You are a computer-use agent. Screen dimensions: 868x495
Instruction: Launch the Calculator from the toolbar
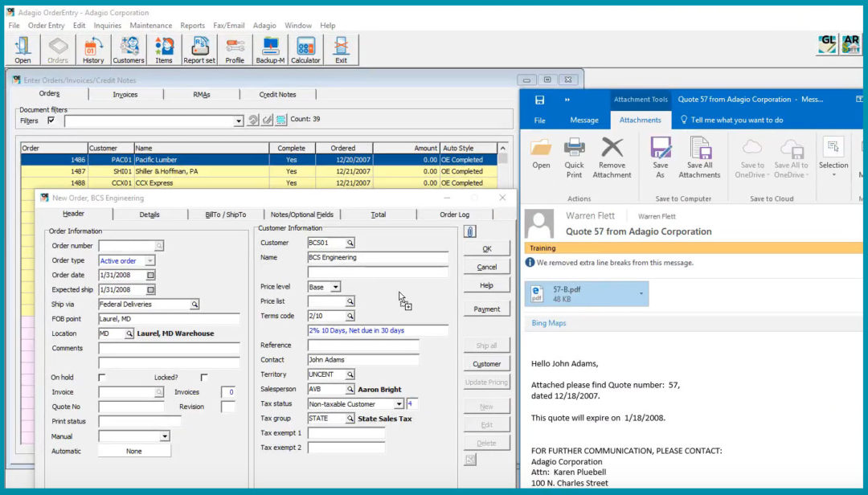305,48
